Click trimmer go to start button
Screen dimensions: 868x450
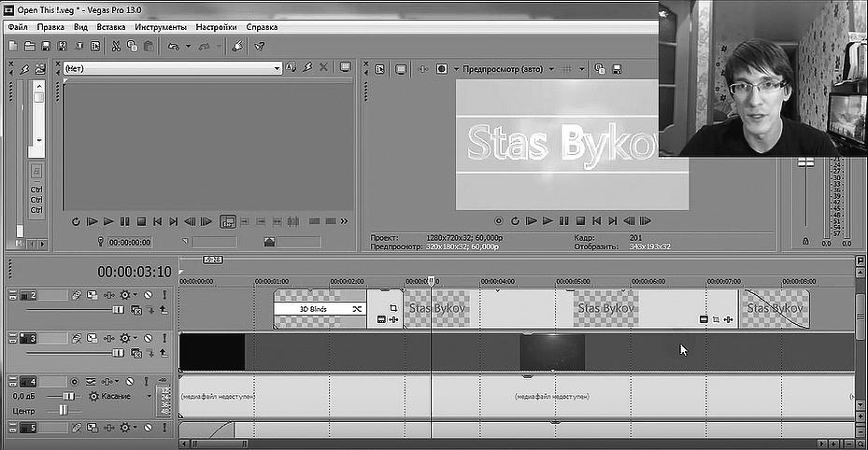(157, 221)
